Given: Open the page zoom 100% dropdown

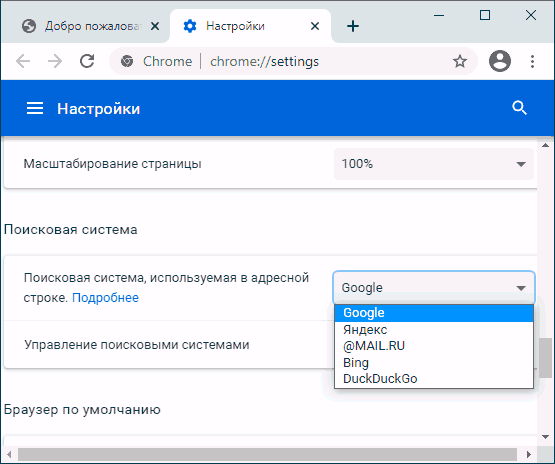Looking at the screenshot, I should 434,164.
